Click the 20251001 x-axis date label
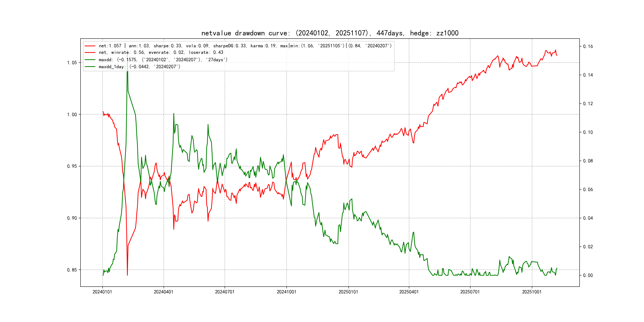Image resolution: width=644 pixels, height=322 pixels. [532, 292]
